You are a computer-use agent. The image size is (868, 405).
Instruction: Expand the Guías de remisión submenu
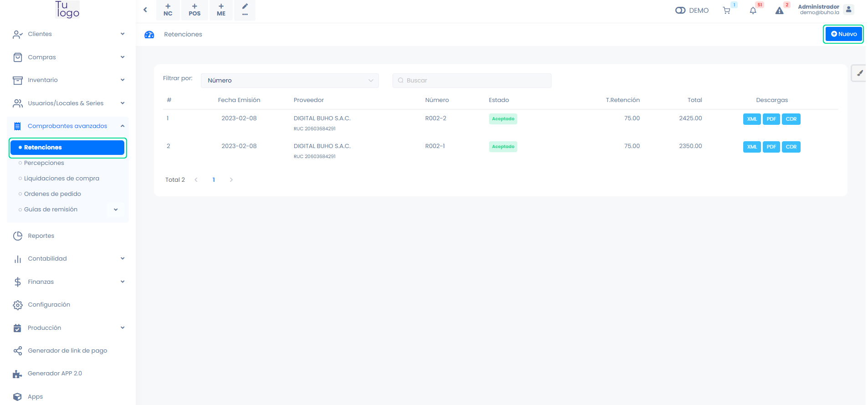pos(116,210)
